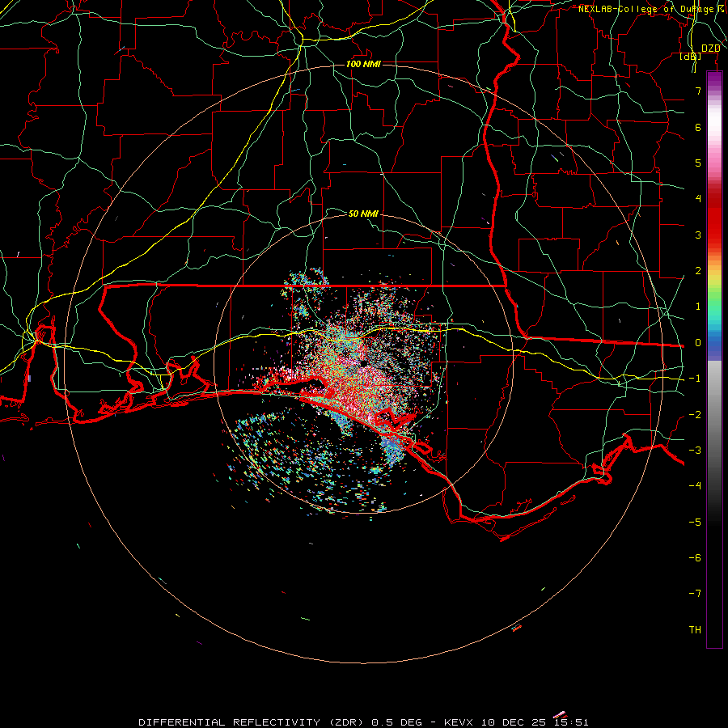728x728 pixels.
Task: Click the -5 value on the scale
Action: (x=695, y=522)
